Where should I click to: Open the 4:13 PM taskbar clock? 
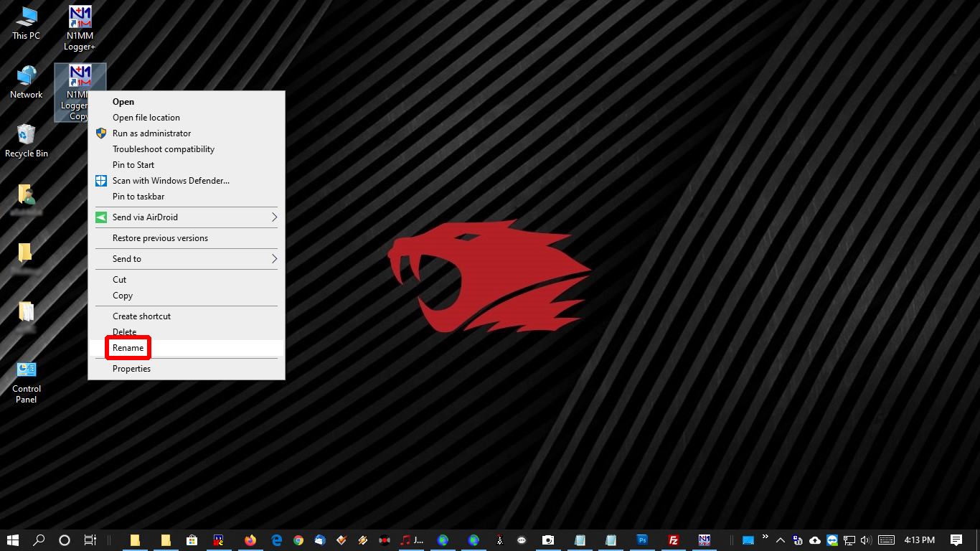point(920,540)
